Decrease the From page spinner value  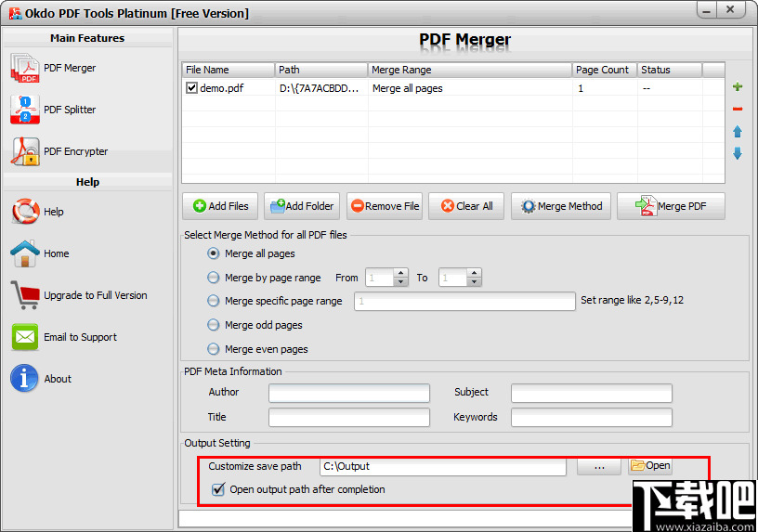[x=400, y=281]
